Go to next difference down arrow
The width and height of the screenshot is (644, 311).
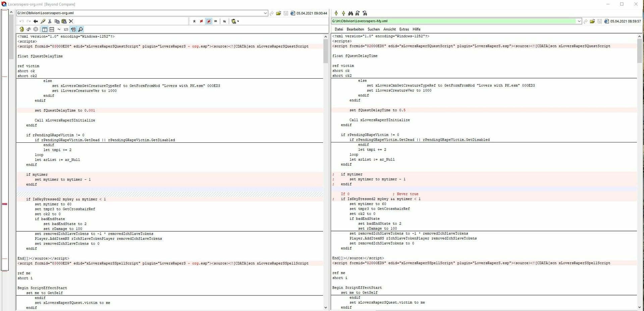point(336,13)
